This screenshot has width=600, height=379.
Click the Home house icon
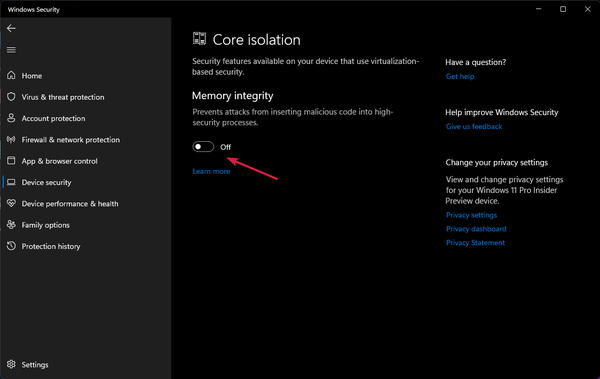(x=11, y=75)
